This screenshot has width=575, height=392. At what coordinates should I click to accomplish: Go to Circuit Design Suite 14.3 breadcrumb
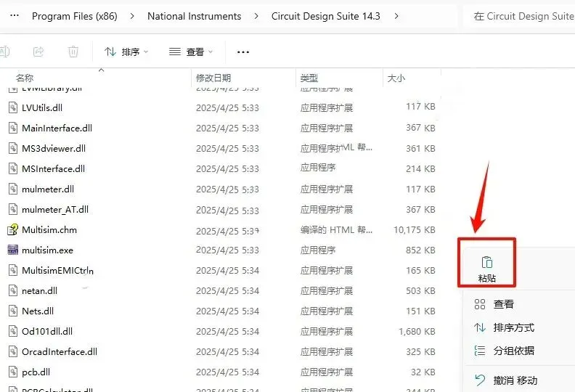pyautogui.click(x=326, y=16)
